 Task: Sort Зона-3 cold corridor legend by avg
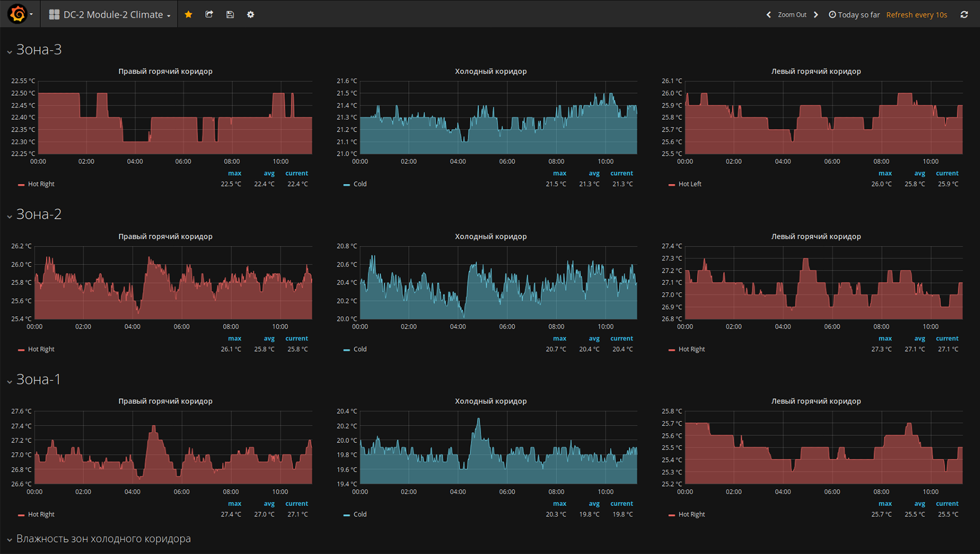[594, 174]
